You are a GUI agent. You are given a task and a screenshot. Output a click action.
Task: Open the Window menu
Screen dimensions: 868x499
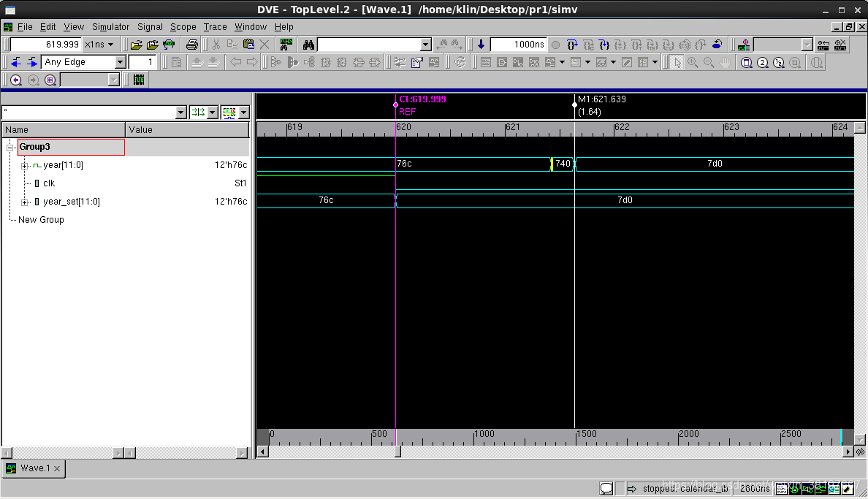point(251,26)
